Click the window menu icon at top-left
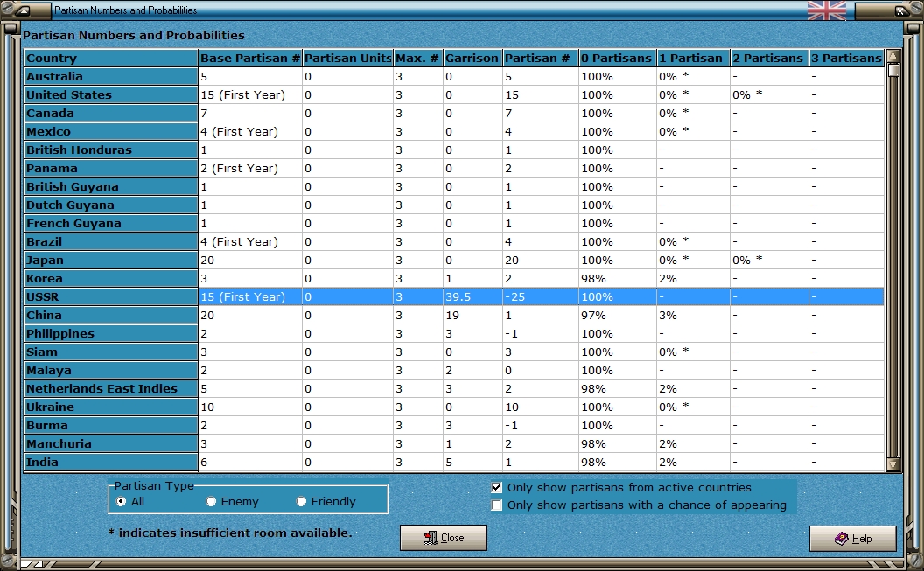Screen dimensions: 924x571 23,10
